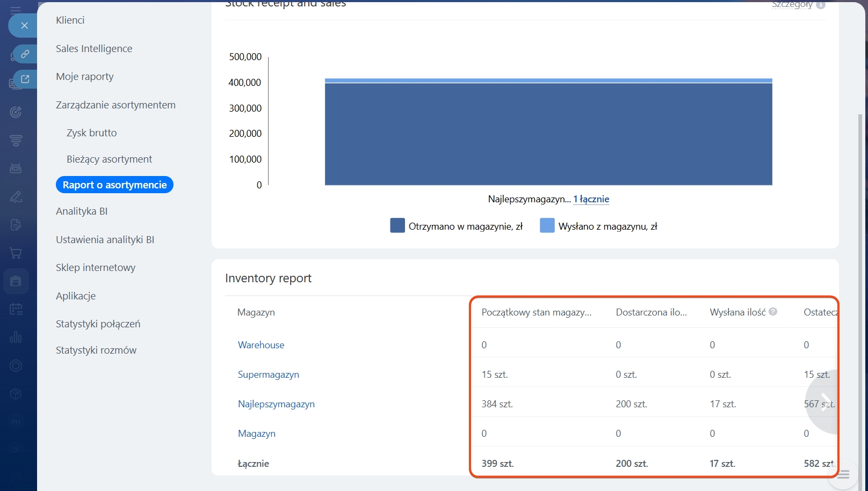Open the bar chart analytics sidebar icon

(16, 337)
